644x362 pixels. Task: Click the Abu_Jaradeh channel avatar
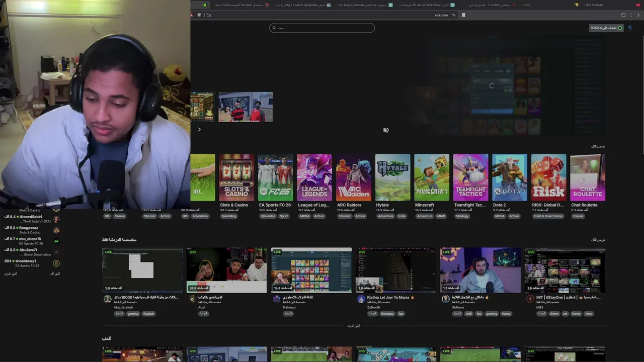click(x=107, y=299)
